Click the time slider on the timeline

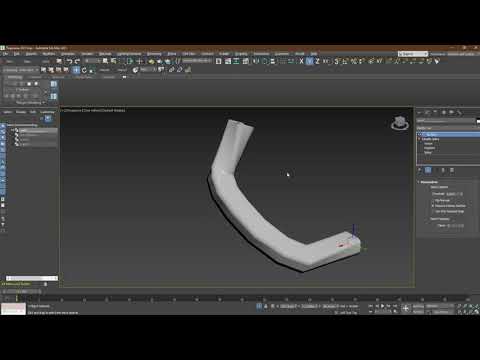pyautogui.click(x=22, y=291)
